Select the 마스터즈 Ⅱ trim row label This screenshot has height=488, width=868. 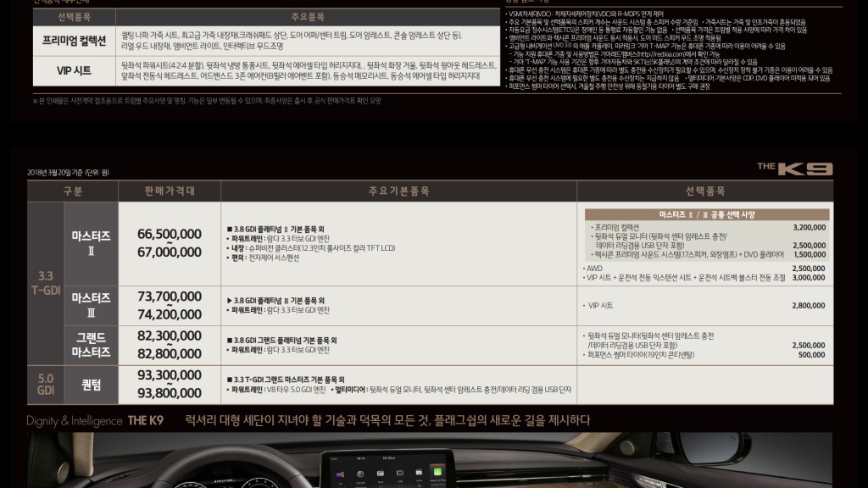pyautogui.click(x=91, y=243)
